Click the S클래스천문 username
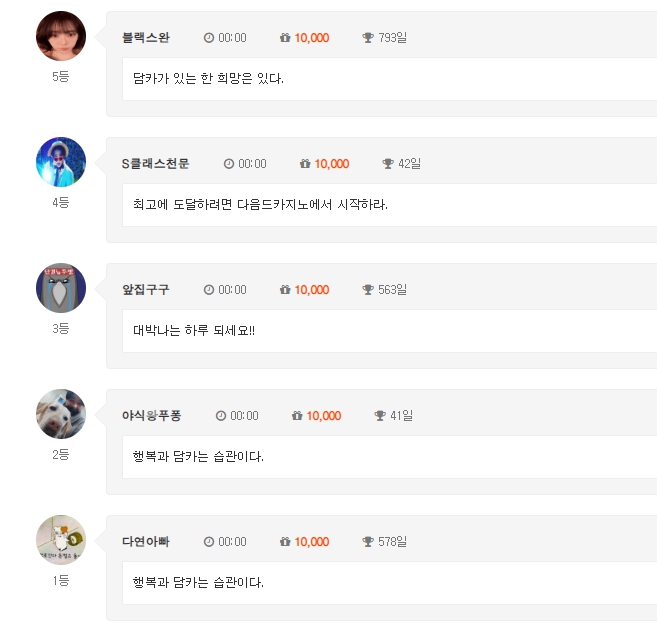 [155, 164]
